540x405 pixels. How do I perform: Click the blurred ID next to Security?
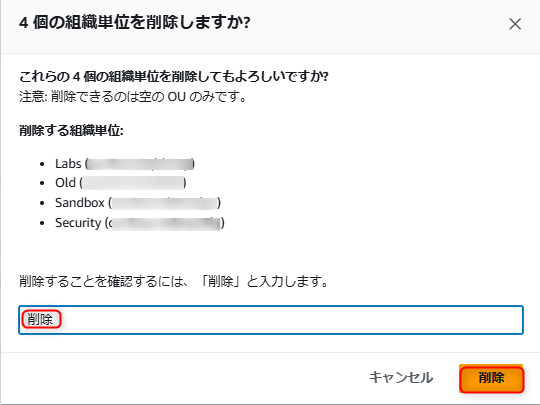click(165, 223)
